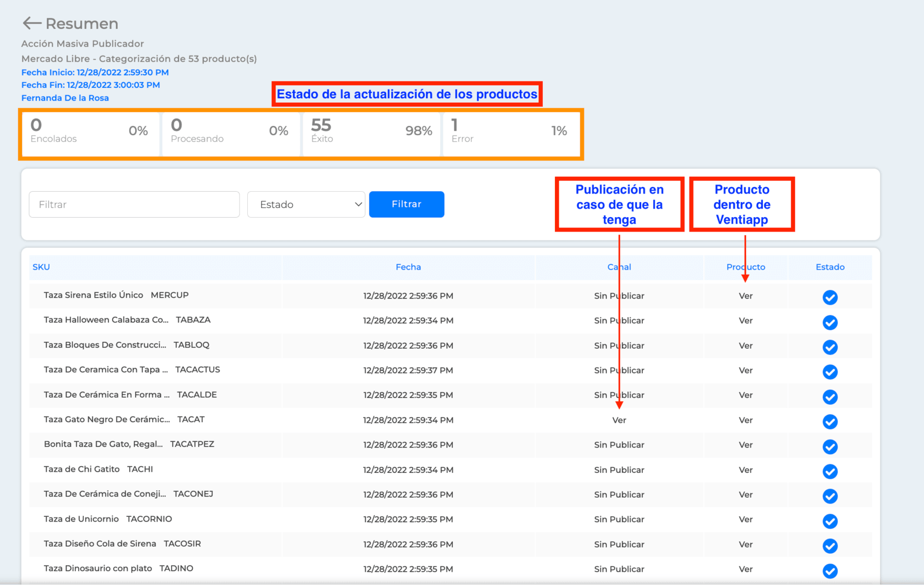Open Producto Ver link for TABLOQ
The height and width of the screenshot is (585, 924).
tap(746, 345)
